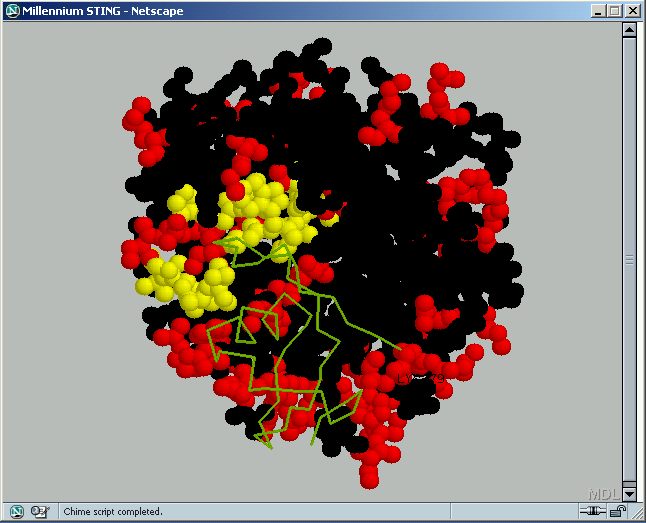Toggle the online/offline connection plug icon

pyautogui.click(x=592, y=511)
